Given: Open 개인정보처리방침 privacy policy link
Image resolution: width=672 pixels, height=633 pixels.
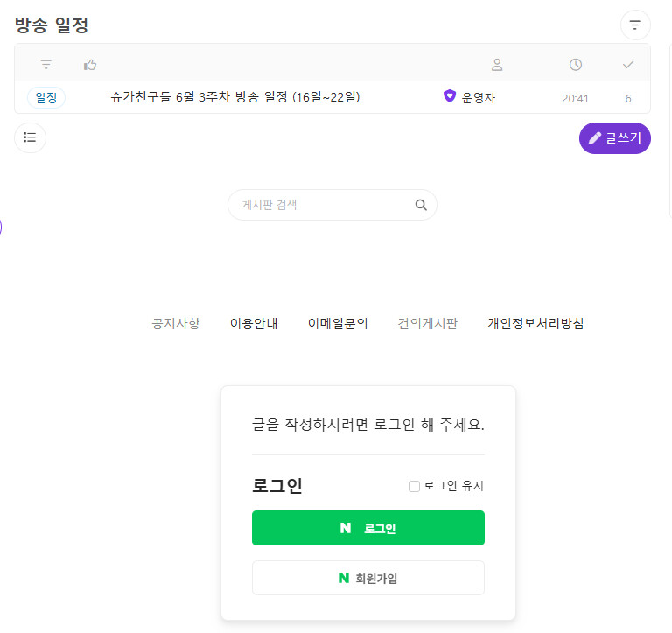Looking at the screenshot, I should coord(535,323).
